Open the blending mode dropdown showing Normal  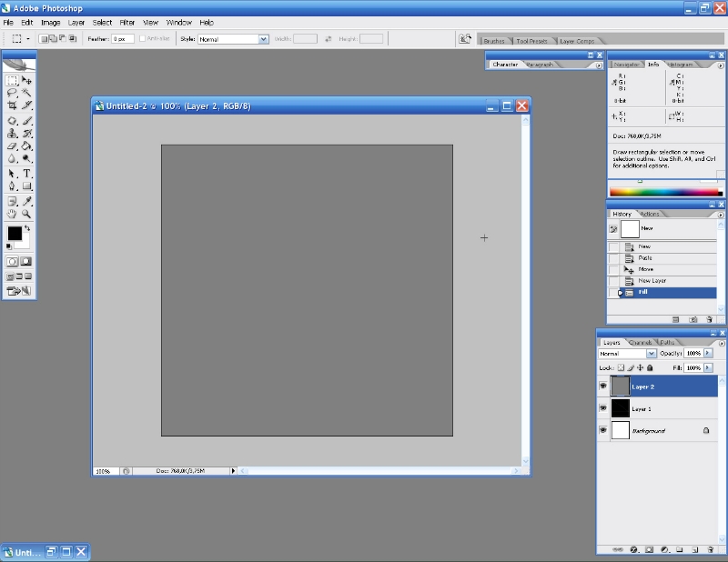click(x=651, y=353)
